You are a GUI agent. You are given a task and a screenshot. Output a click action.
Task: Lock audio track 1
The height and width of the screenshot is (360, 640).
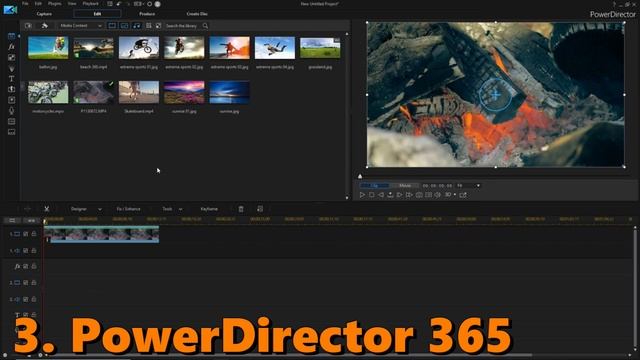tap(34, 251)
